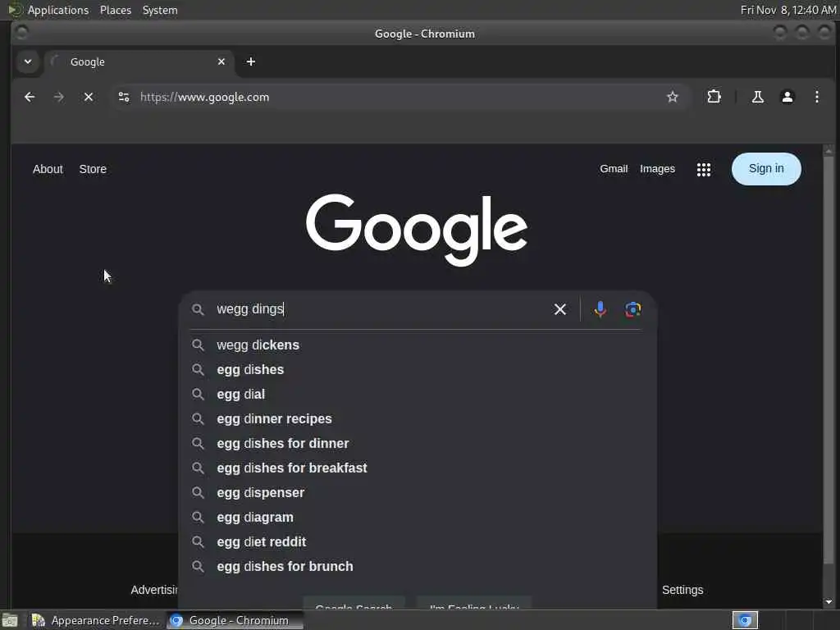Choose suggestion "egg dinner recipes"

(x=418, y=419)
